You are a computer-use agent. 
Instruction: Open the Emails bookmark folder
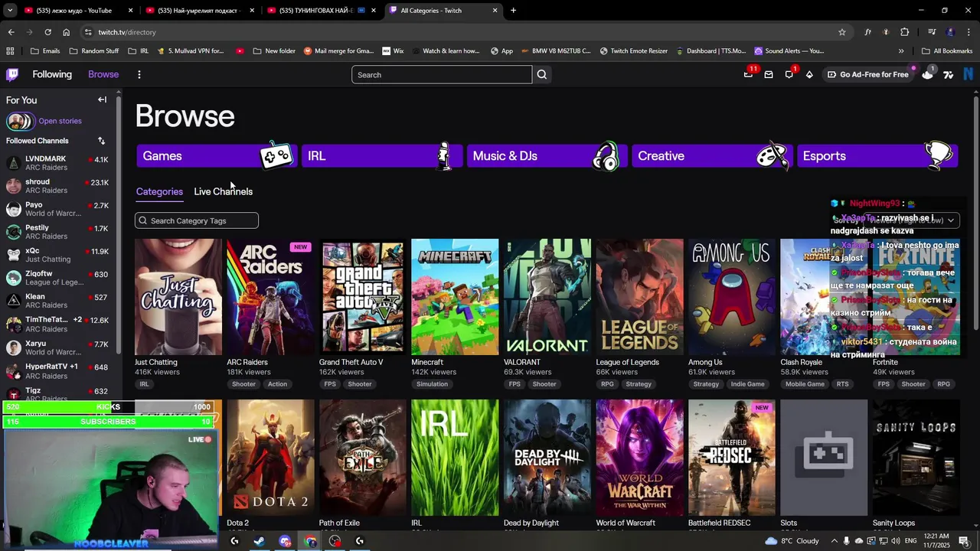45,51
